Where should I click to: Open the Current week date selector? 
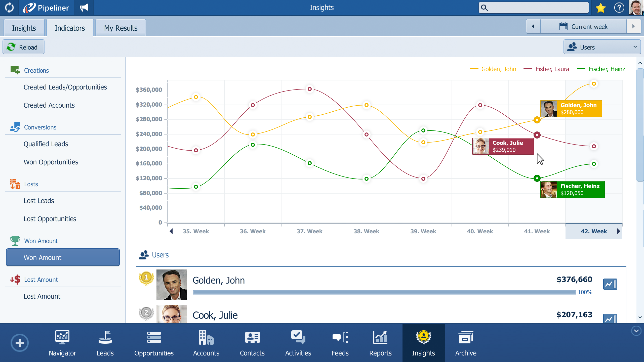[583, 26]
